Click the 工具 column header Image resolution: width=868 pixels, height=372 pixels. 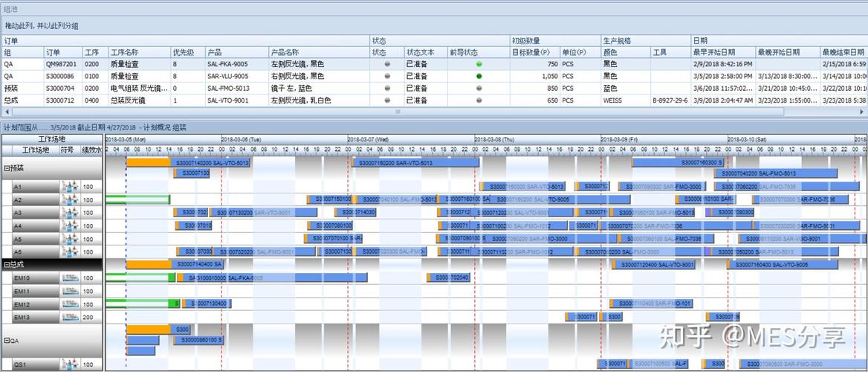coord(670,52)
